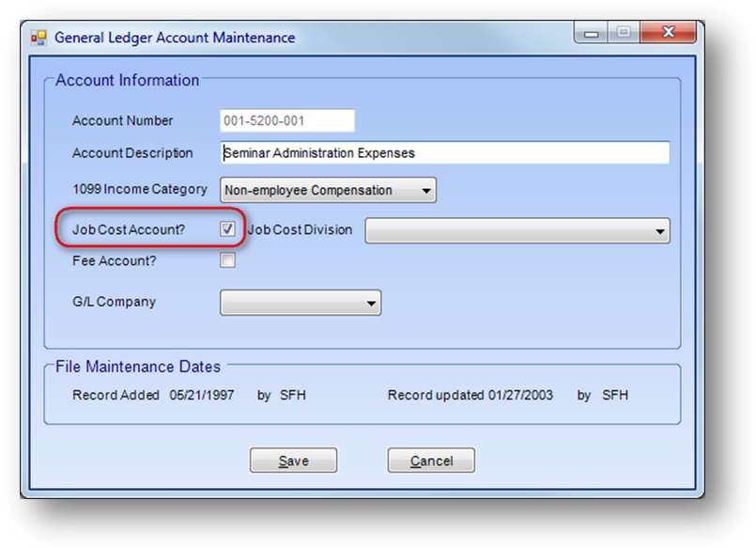Click the maximize window button
The image size is (756, 548).
click(624, 35)
